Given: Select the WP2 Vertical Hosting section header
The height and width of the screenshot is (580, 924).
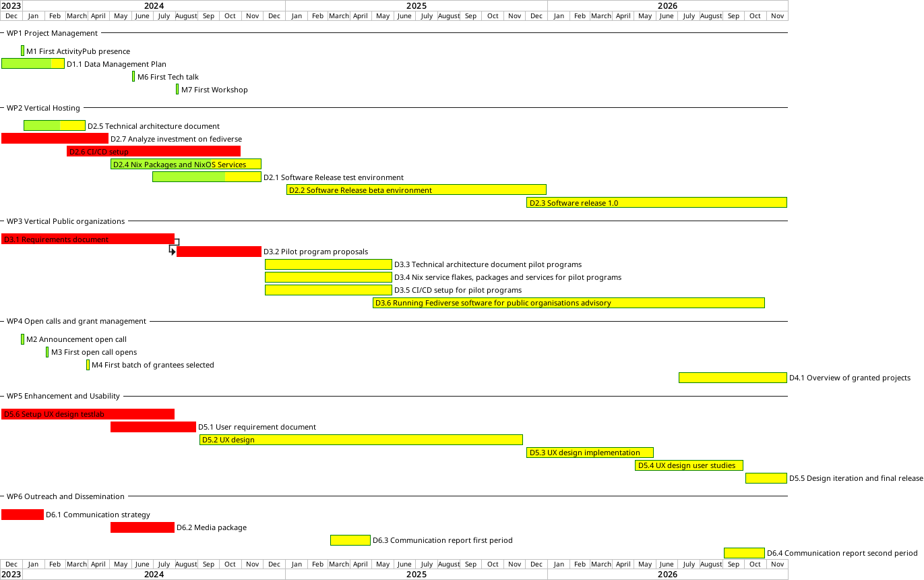Looking at the screenshot, I should coord(43,108).
